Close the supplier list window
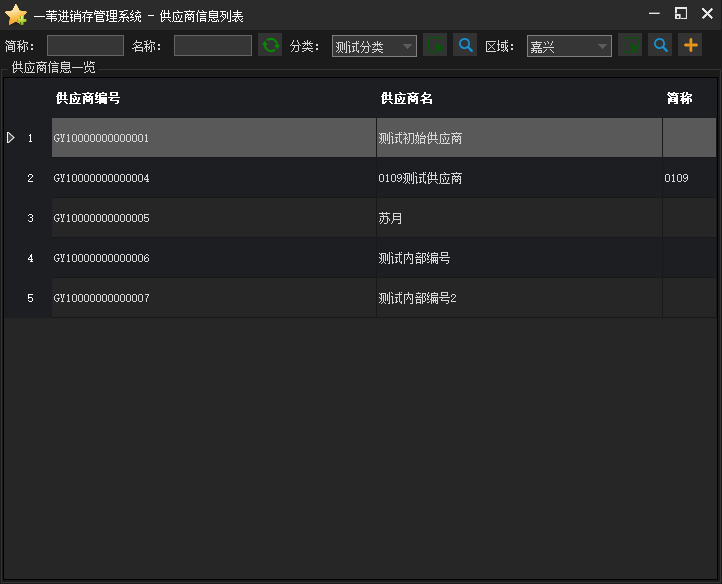This screenshot has width=722, height=584. coord(707,13)
